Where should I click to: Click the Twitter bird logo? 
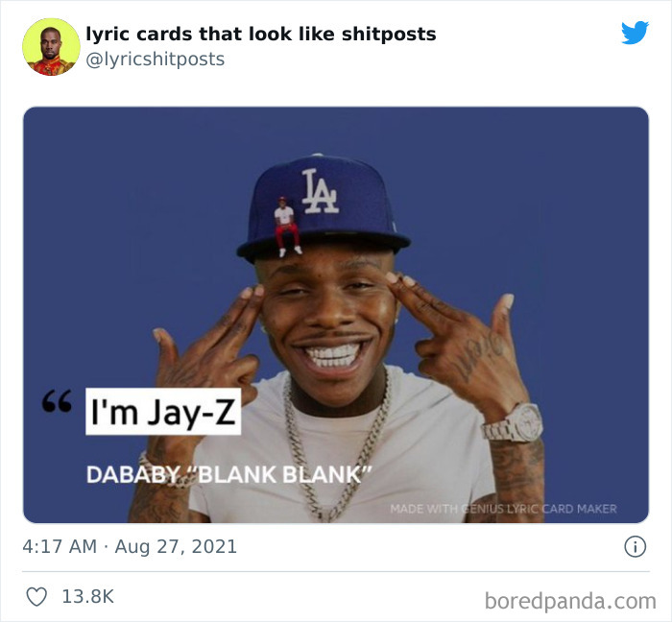click(x=635, y=33)
